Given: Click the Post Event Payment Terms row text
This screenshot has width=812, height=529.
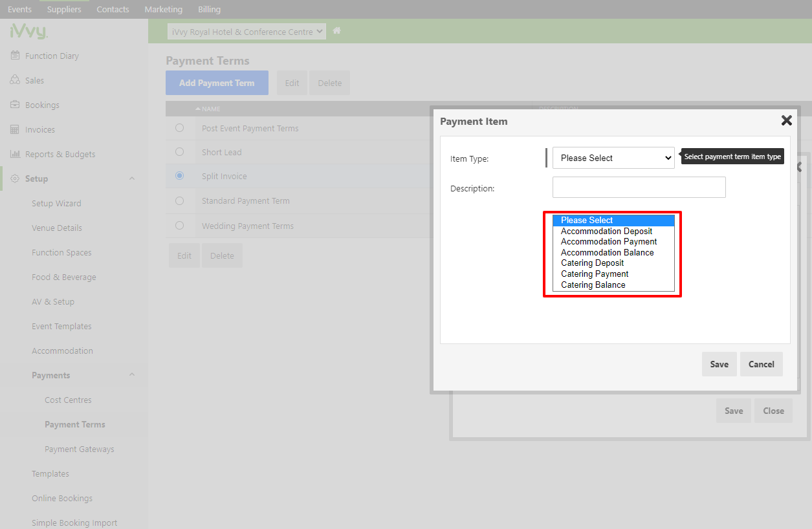Looking at the screenshot, I should point(250,128).
